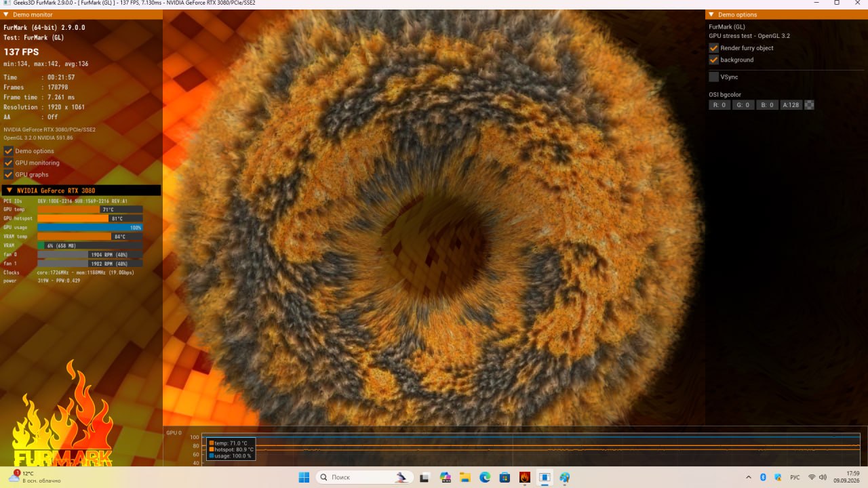Screen dimensions: 868x488
Task: Adjust the A:128 alpha value field
Action: point(791,105)
